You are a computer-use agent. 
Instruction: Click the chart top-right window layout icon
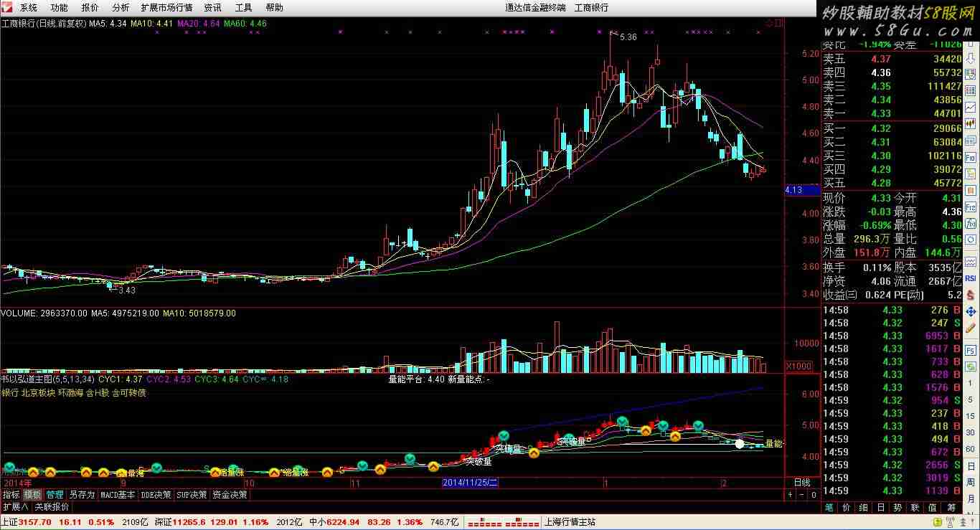pos(779,23)
